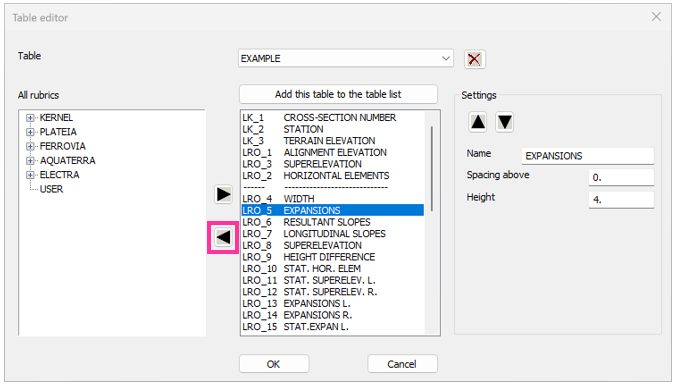The height and width of the screenshot is (385, 677).
Task: Select the FERROVIA rubric label
Action: pyautogui.click(x=63, y=146)
